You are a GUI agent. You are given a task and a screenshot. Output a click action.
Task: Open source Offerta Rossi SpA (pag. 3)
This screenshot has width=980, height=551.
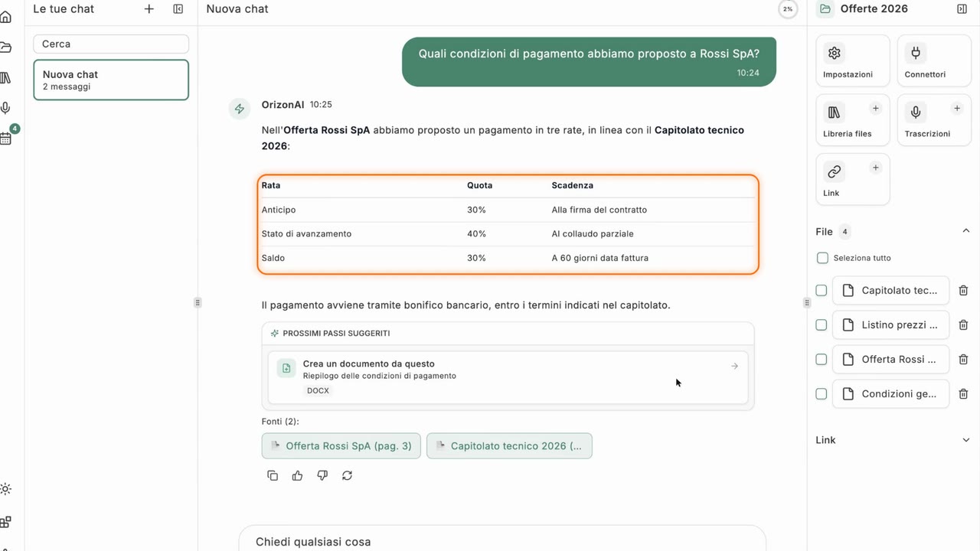341,446
